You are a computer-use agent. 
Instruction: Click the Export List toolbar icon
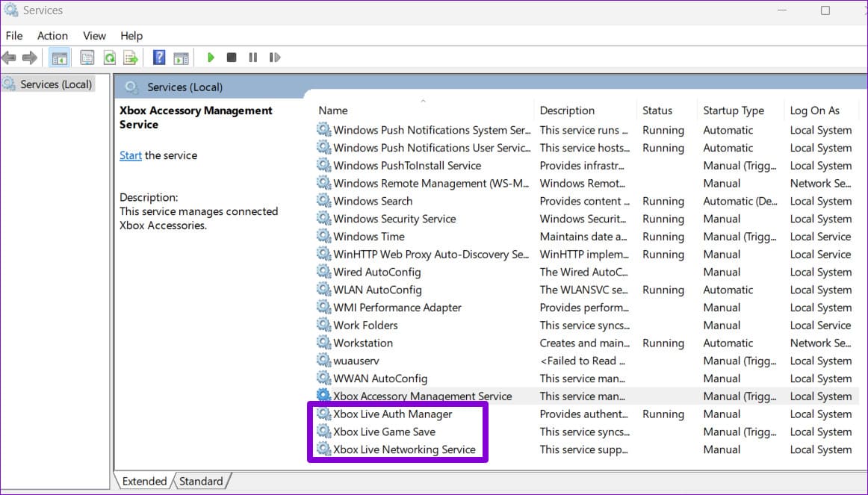(x=131, y=57)
